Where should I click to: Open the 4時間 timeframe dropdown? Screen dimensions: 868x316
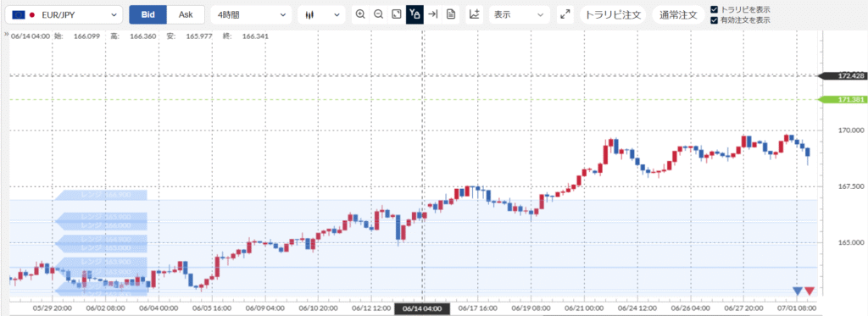[x=251, y=15]
